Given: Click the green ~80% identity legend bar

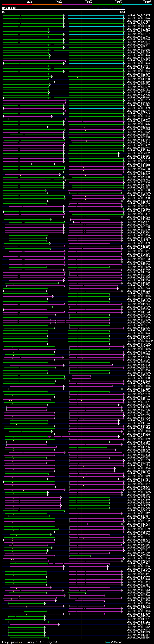Looking at the screenshot, I should 107,4.
